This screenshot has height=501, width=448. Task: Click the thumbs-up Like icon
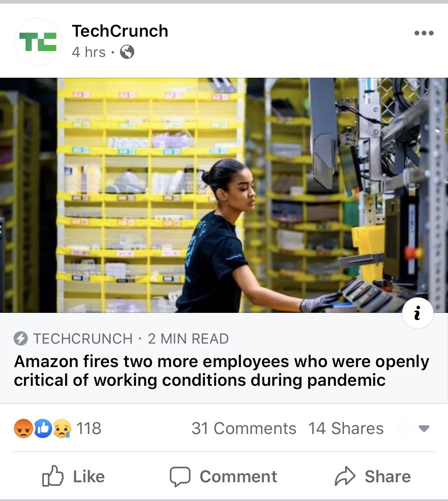pyautogui.click(x=53, y=476)
